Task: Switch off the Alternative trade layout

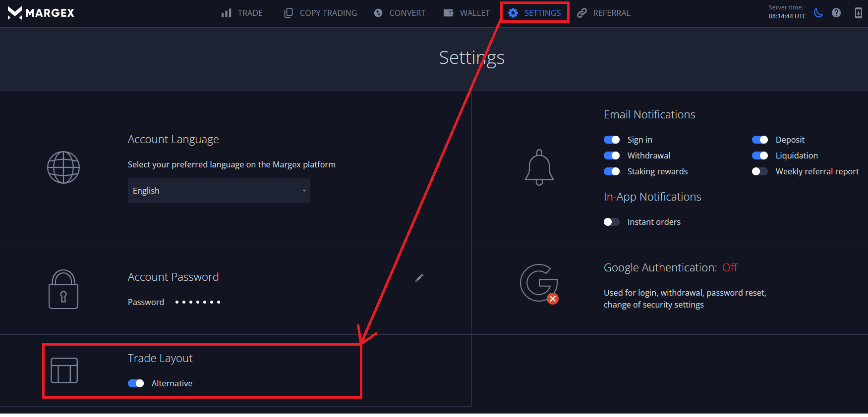Action: point(136,383)
